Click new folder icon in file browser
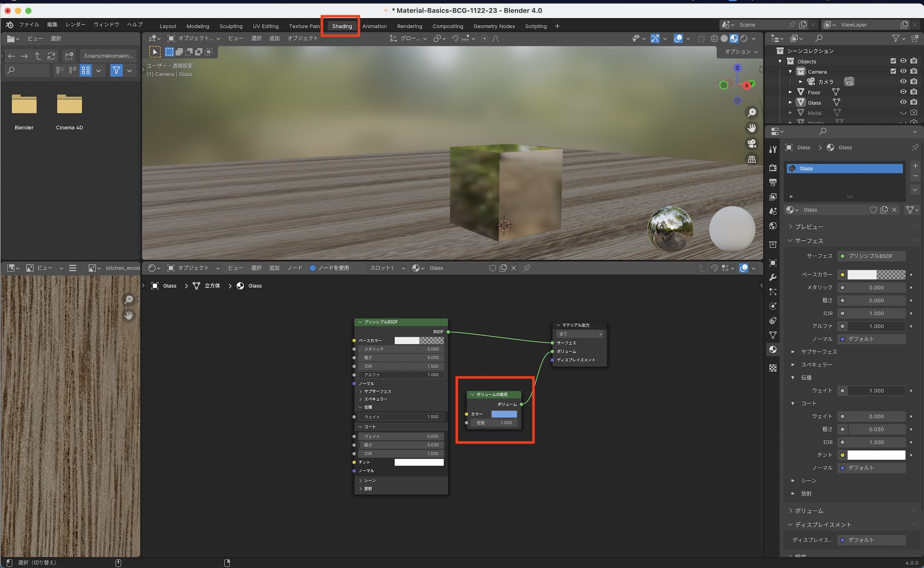This screenshot has height=568, width=924. point(69,56)
